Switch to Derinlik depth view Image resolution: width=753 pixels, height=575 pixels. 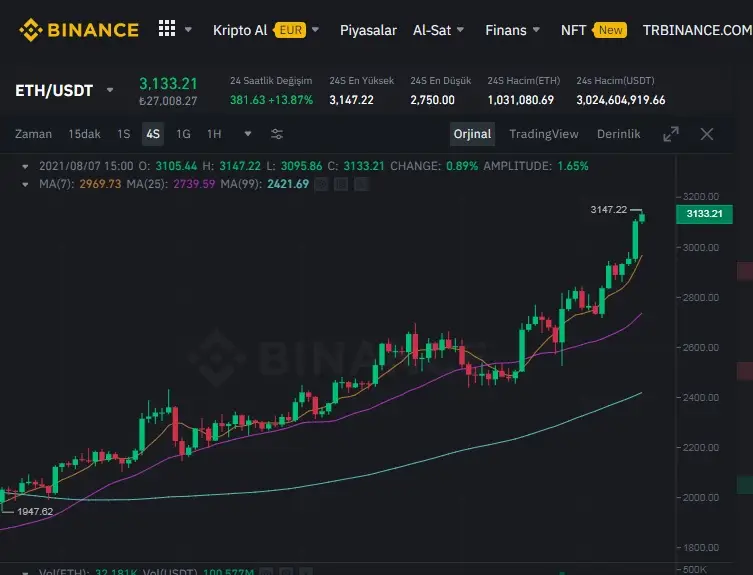pos(619,134)
